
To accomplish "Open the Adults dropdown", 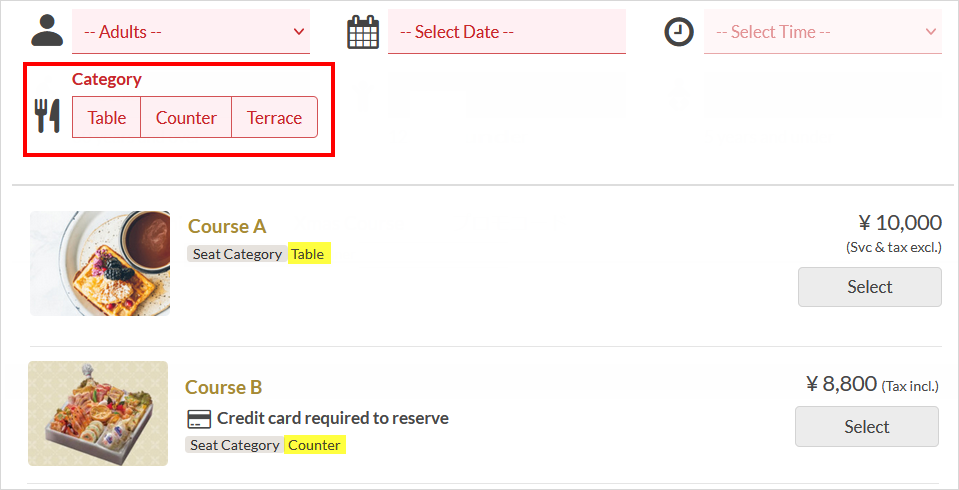I will click(191, 32).
